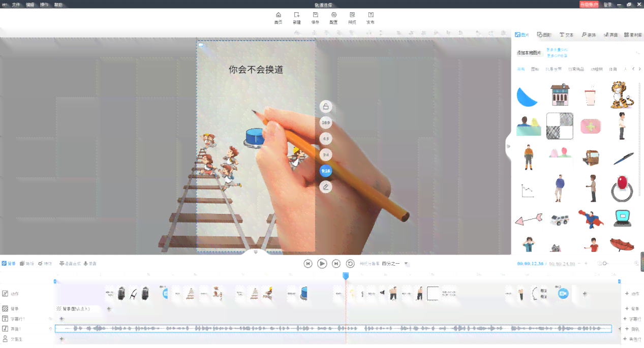Image resolution: width=644 pixels, height=348 pixels.
Task: Open the 帮助 menu
Action: (59, 5)
